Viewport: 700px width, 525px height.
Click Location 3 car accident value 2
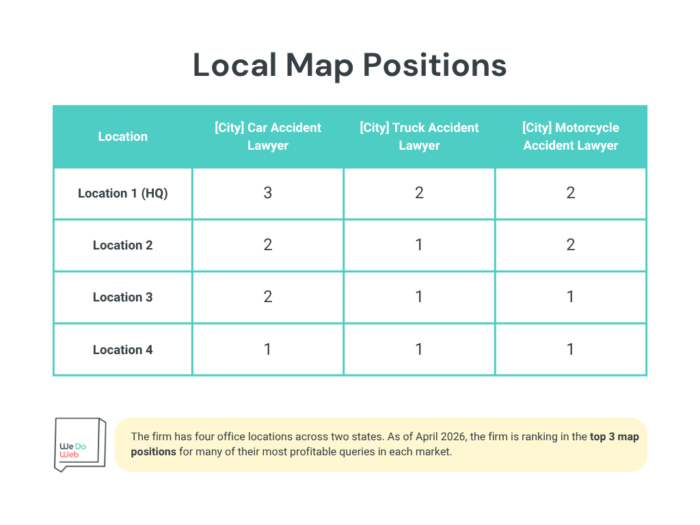tap(267, 296)
